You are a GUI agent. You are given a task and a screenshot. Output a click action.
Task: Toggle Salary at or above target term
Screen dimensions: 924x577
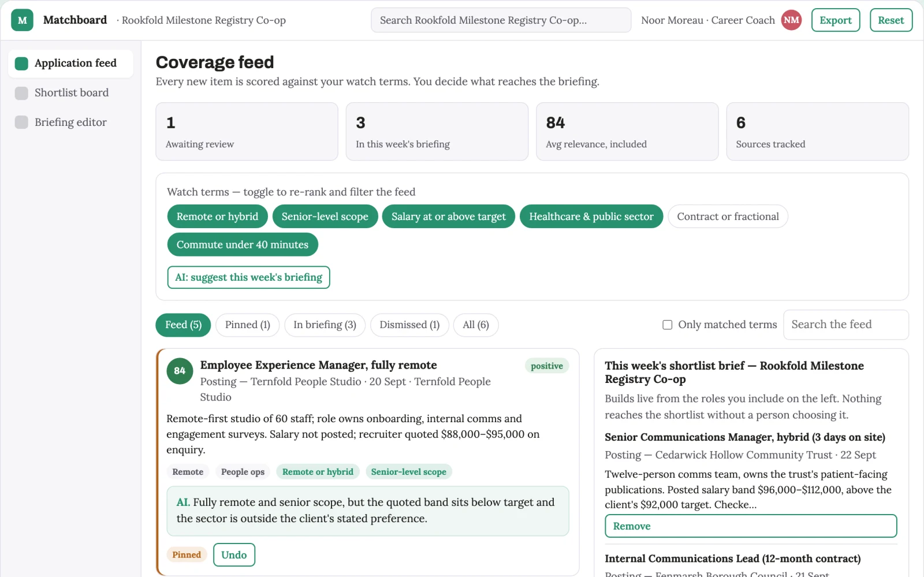pyautogui.click(x=449, y=217)
